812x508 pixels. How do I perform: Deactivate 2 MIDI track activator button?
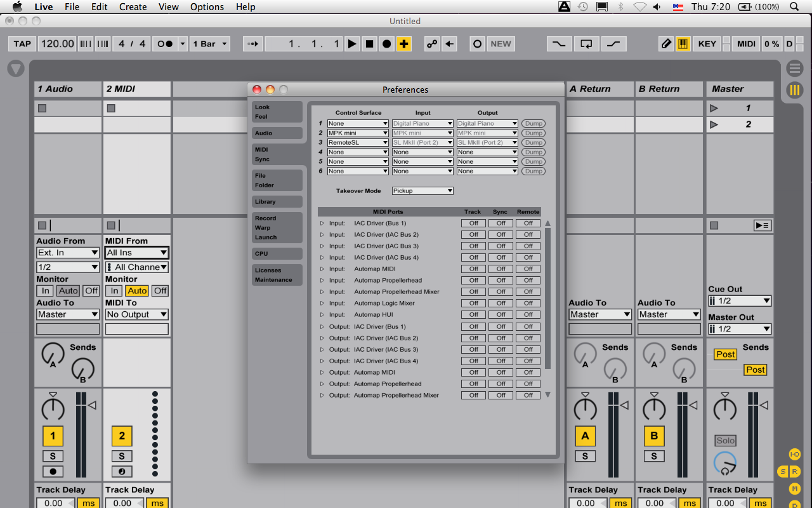tap(122, 436)
